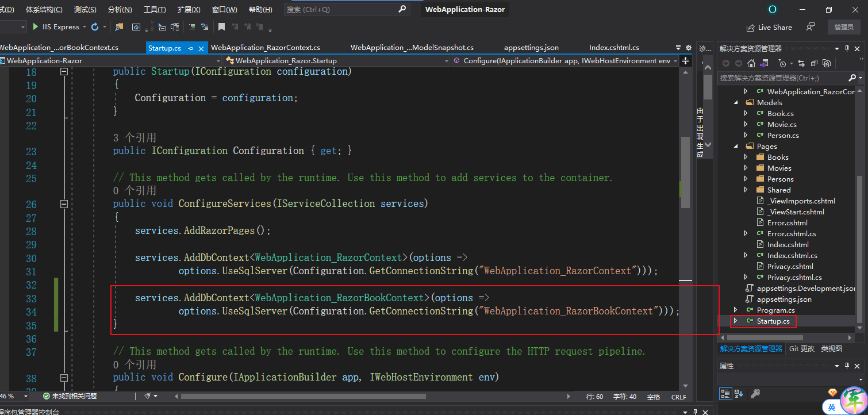The image size is (868, 415).
Task: Open the editor tabs overflow dropdown arrow
Action: (679, 48)
